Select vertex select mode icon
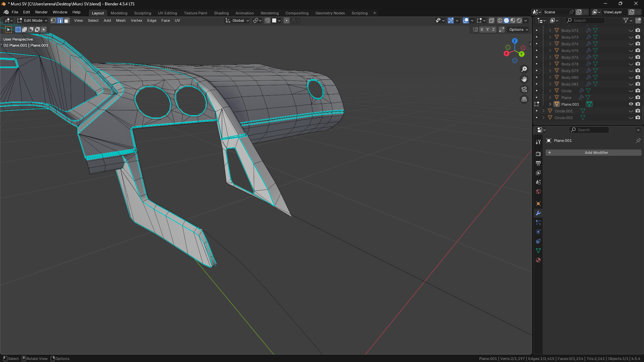This screenshot has width=644, height=362. [x=53, y=20]
